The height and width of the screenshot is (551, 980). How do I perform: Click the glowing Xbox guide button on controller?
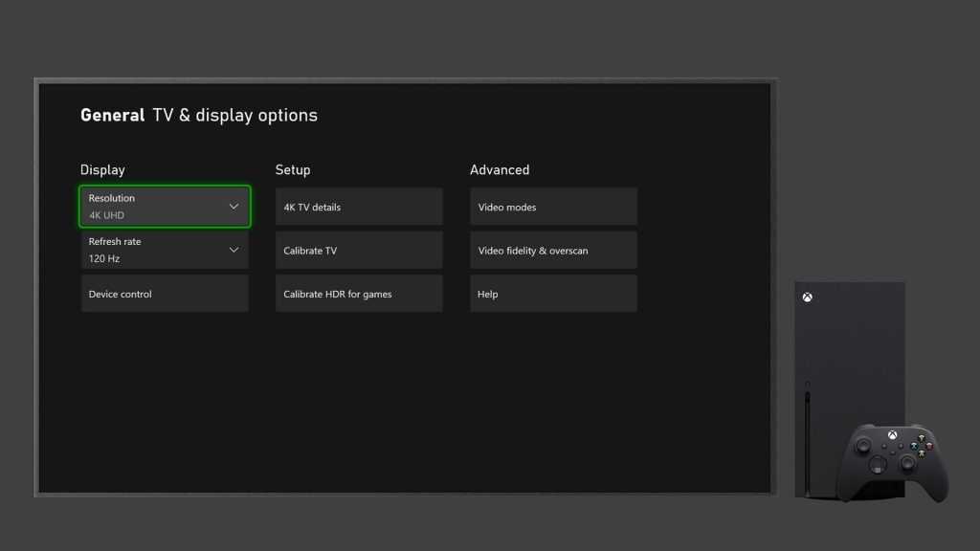coord(893,434)
